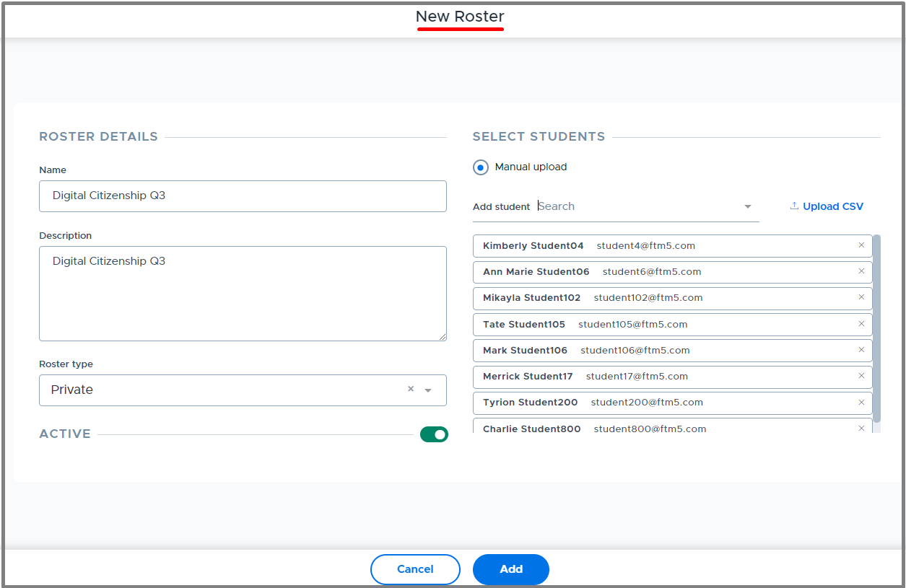The height and width of the screenshot is (588, 906).
Task: Remove Kimberly Student04 with its X icon
Action: pos(861,245)
